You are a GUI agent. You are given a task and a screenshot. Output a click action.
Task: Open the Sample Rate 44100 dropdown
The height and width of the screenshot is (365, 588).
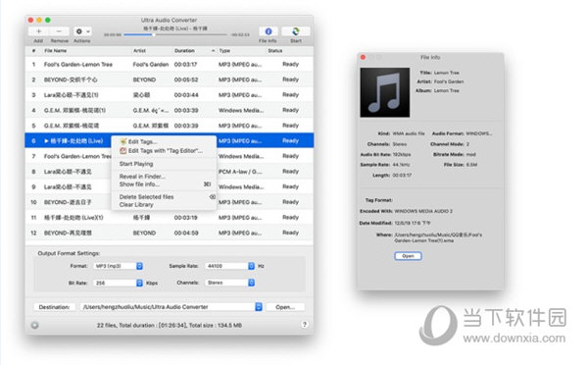pos(229,266)
